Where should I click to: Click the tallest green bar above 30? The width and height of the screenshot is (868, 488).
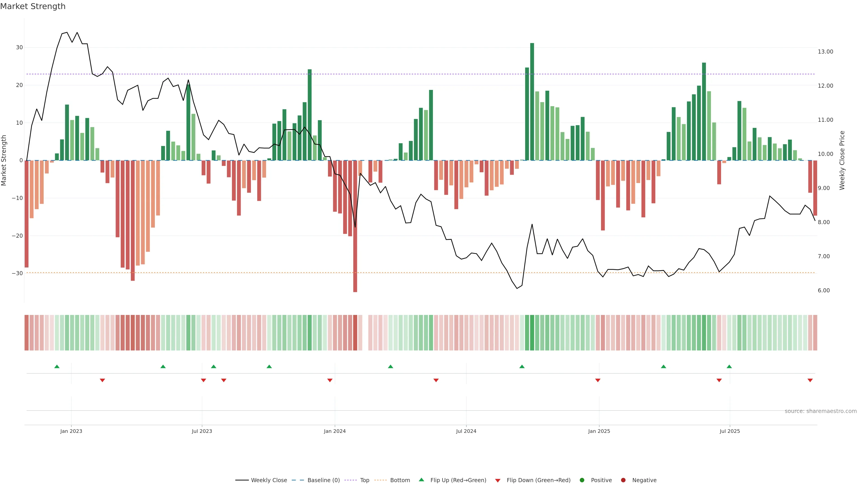[x=532, y=101]
